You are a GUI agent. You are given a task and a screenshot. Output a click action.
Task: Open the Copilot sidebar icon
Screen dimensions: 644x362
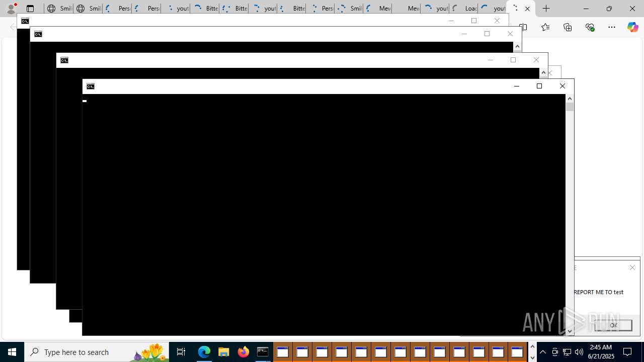(x=632, y=27)
